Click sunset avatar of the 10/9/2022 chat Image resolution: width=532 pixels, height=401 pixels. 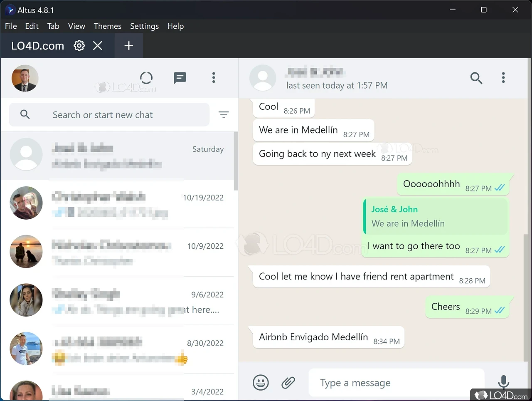pos(26,252)
